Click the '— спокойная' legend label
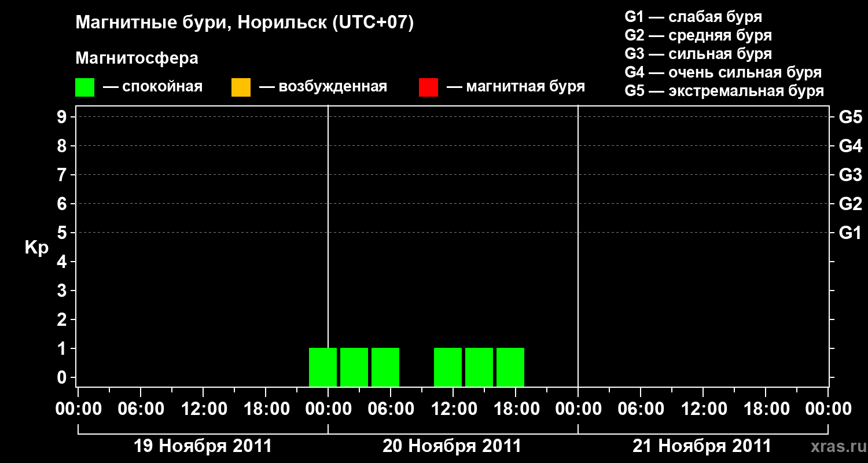This screenshot has height=463, width=868. coord(153,87)
